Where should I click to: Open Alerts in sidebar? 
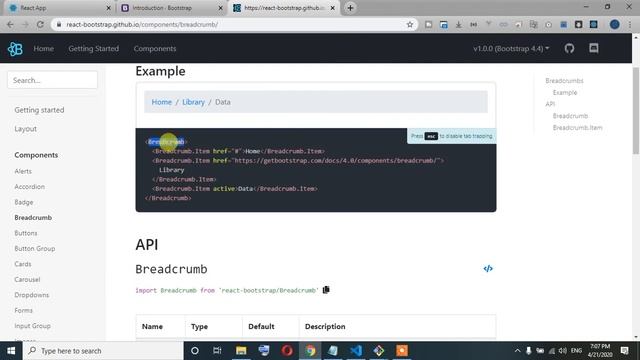(23, 171)
